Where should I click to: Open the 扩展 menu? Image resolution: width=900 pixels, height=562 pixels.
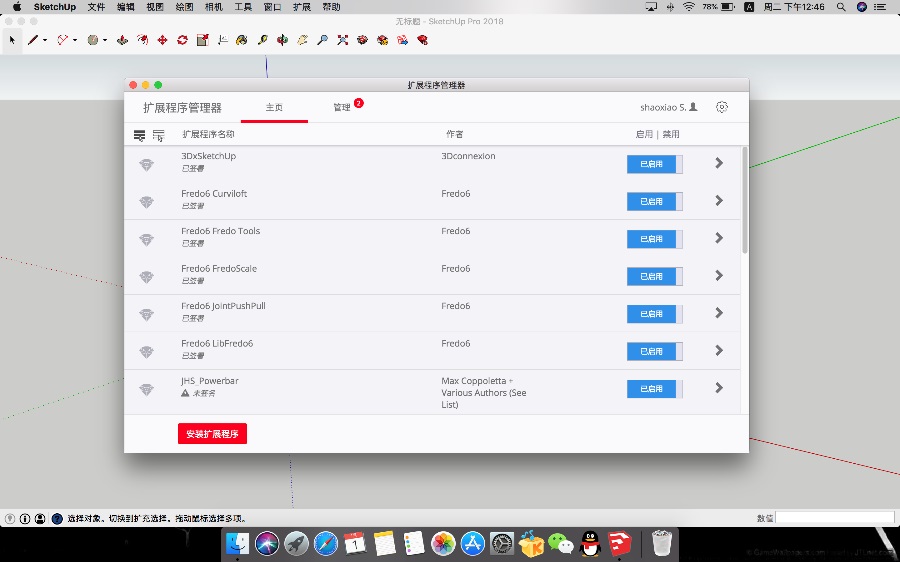pyautogui.click(x=302, y=7)
